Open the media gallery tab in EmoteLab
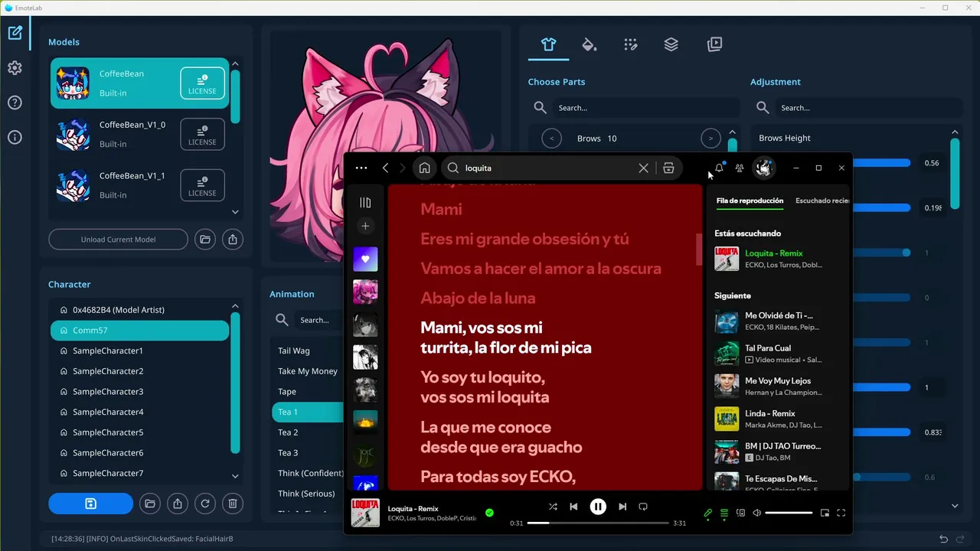 tap(714, 44)
